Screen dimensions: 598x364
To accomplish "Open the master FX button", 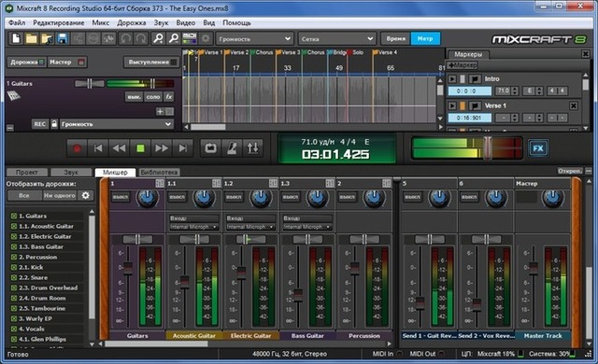I will pos(538,148).
